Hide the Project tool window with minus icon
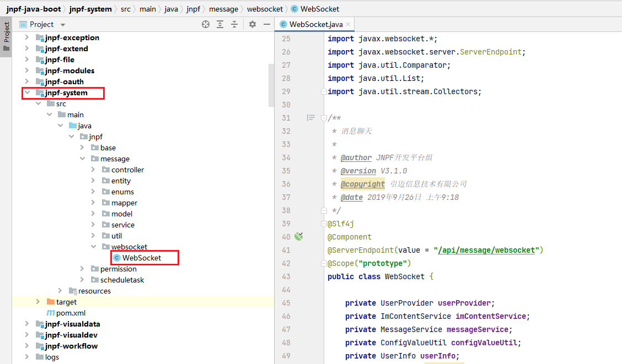 point(266,24)
